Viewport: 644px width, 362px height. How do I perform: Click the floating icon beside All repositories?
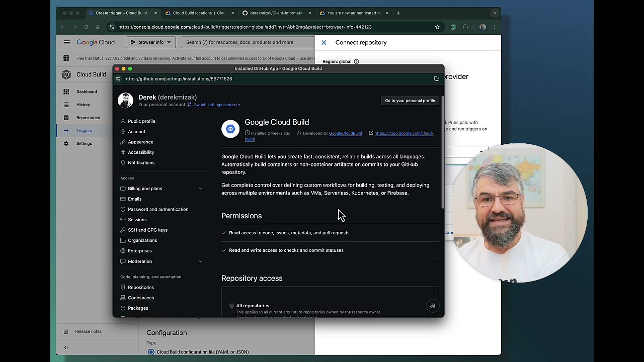(x=432, y=306)
